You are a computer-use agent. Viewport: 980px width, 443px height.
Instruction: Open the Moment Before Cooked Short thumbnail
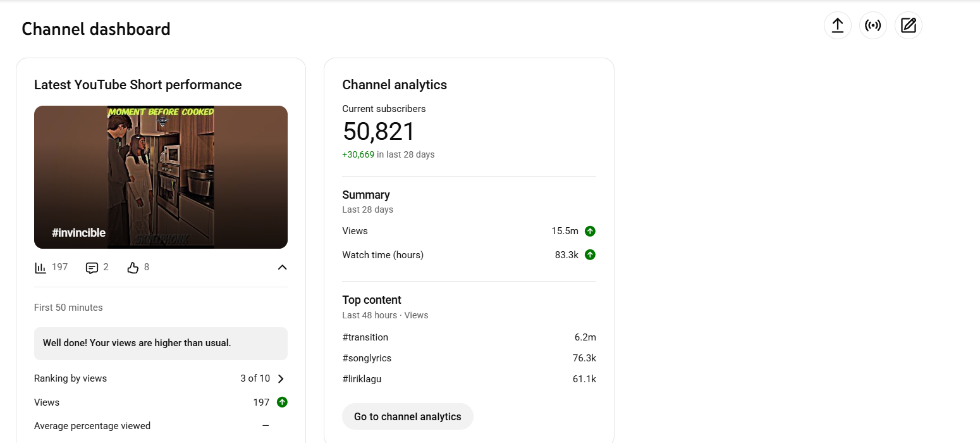click(161, 177)
